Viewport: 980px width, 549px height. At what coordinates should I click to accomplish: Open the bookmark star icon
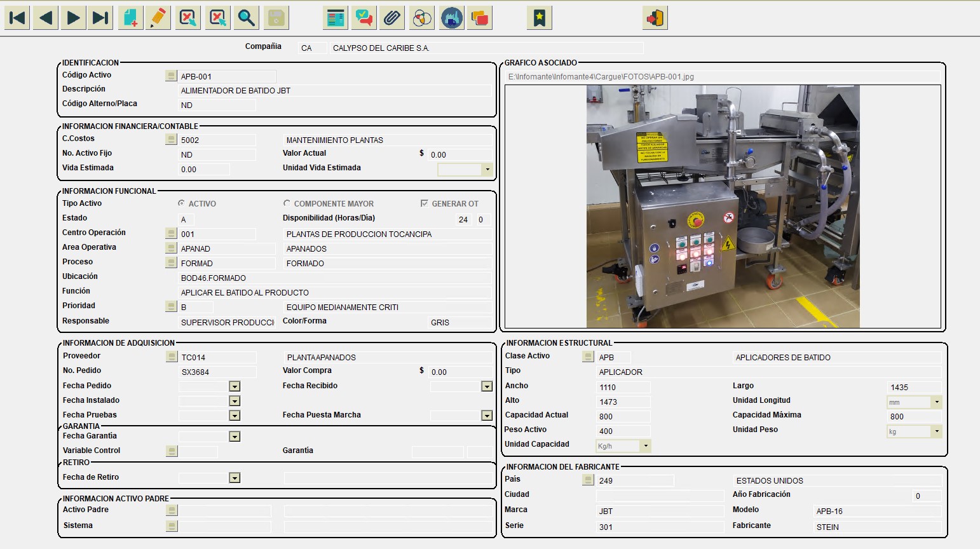[539, 18]
